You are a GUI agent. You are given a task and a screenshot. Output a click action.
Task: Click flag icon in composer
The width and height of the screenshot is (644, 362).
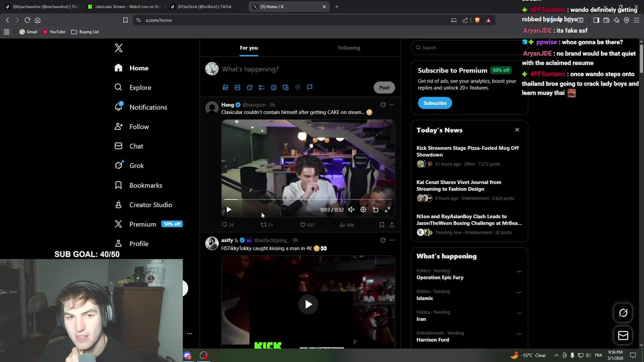[310, 87]
